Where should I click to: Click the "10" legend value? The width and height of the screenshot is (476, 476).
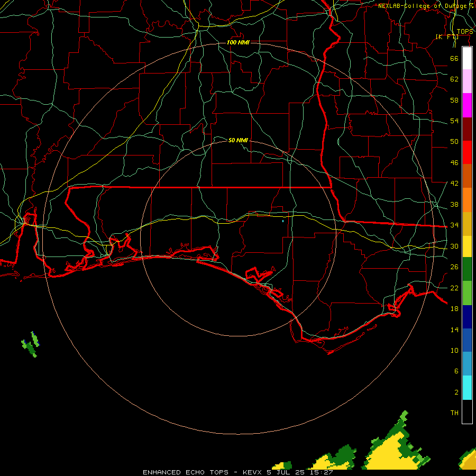[x=454, y=350]
